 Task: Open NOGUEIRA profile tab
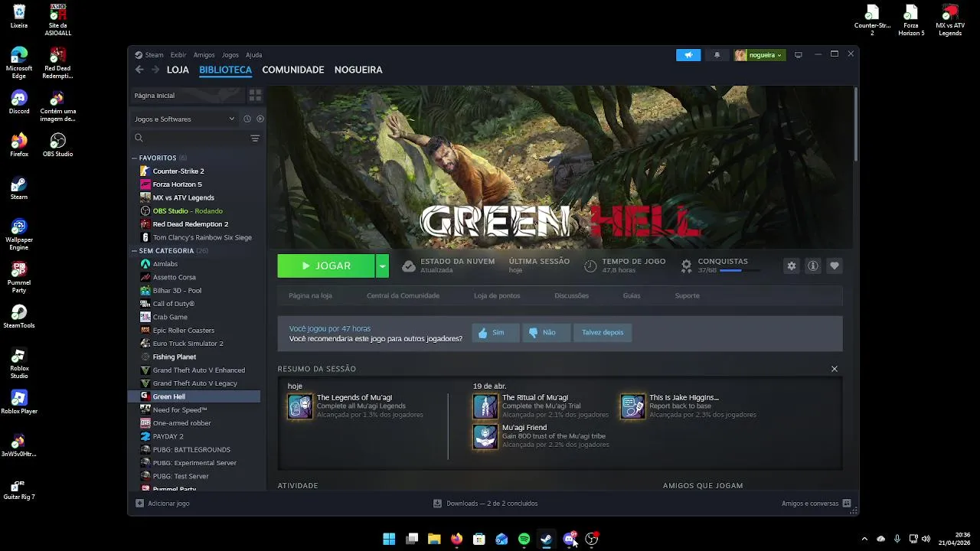358,70
